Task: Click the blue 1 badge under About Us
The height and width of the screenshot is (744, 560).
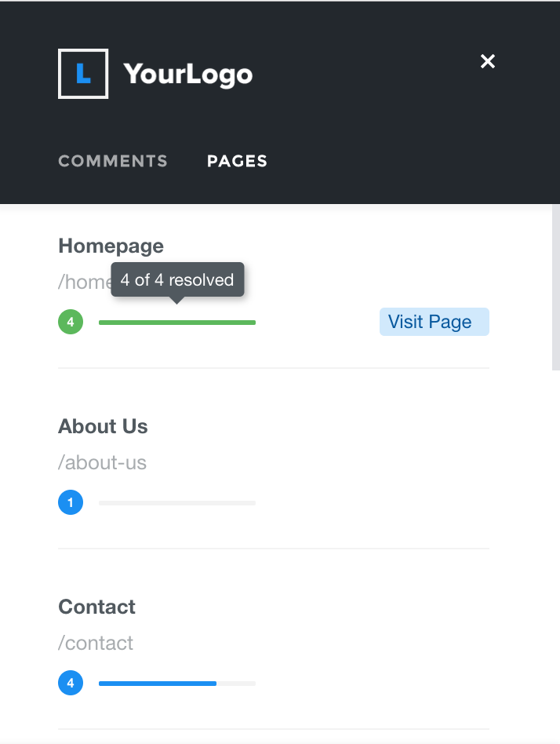Action: pyautogui.click(x=71, y=502)
